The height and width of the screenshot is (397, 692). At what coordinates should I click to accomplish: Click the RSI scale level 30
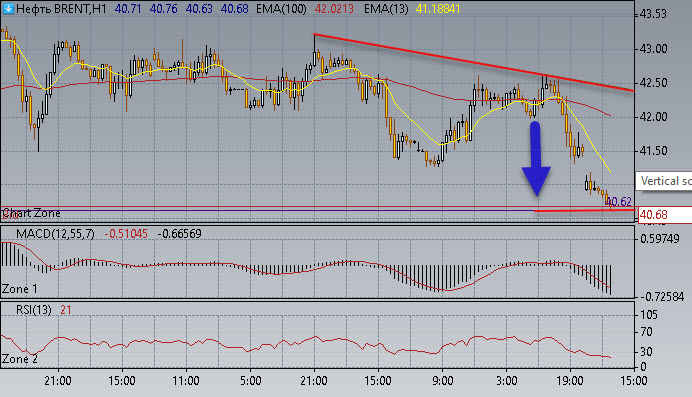tap(646, 352)
